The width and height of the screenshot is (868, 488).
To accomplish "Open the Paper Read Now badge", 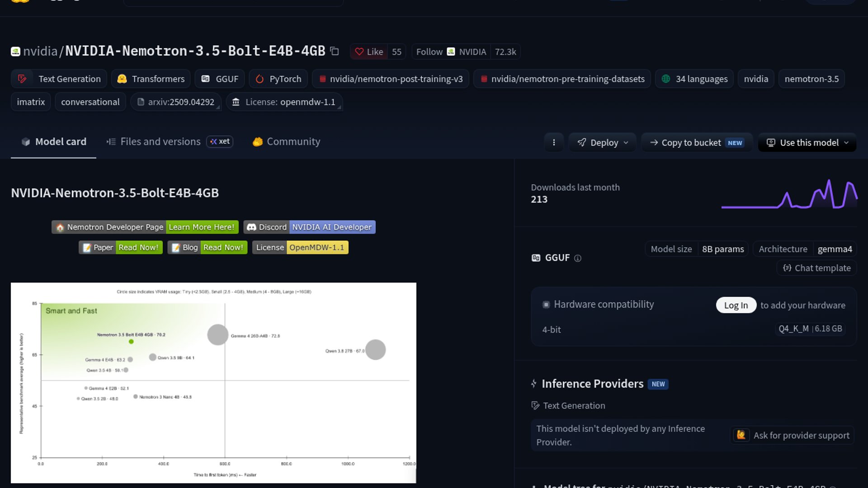I will (121, 247).
